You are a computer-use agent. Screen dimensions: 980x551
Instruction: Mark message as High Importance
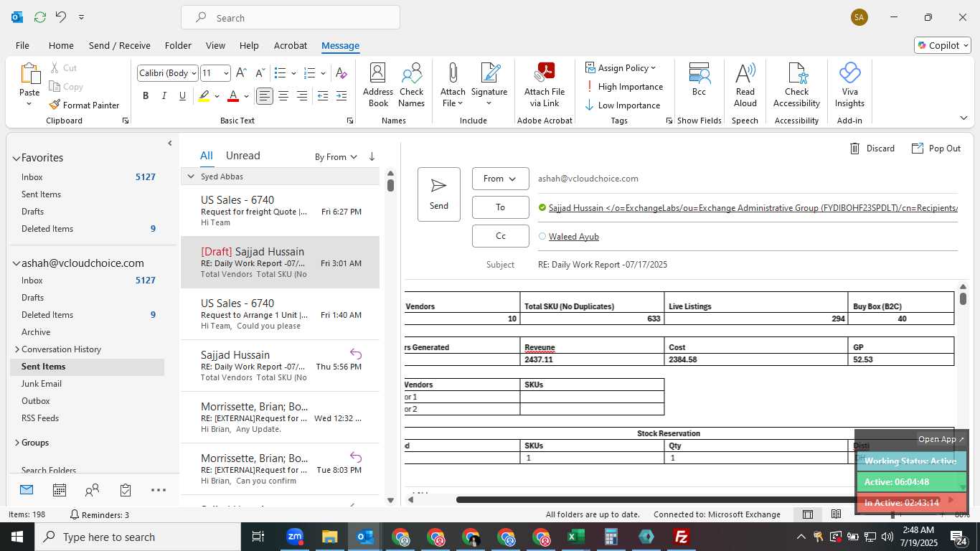[623, 86]
